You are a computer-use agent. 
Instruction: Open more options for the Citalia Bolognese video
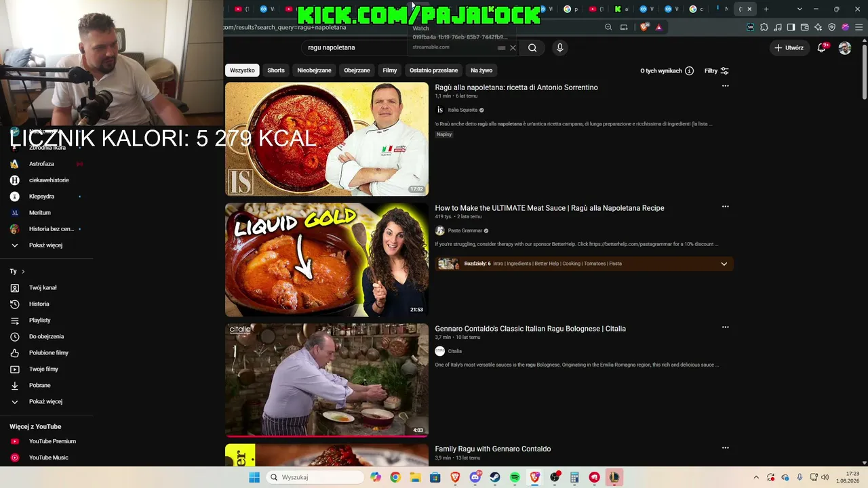tap(725, 327)
